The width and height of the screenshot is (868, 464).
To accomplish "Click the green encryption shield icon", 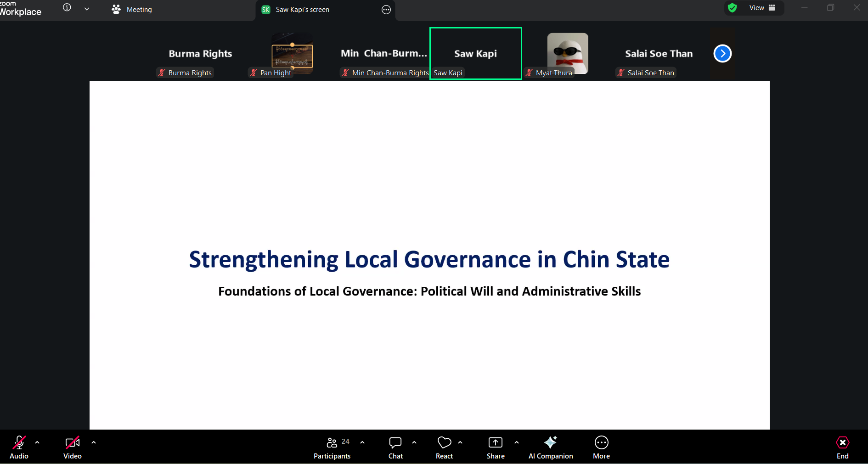I will [733, 8].
